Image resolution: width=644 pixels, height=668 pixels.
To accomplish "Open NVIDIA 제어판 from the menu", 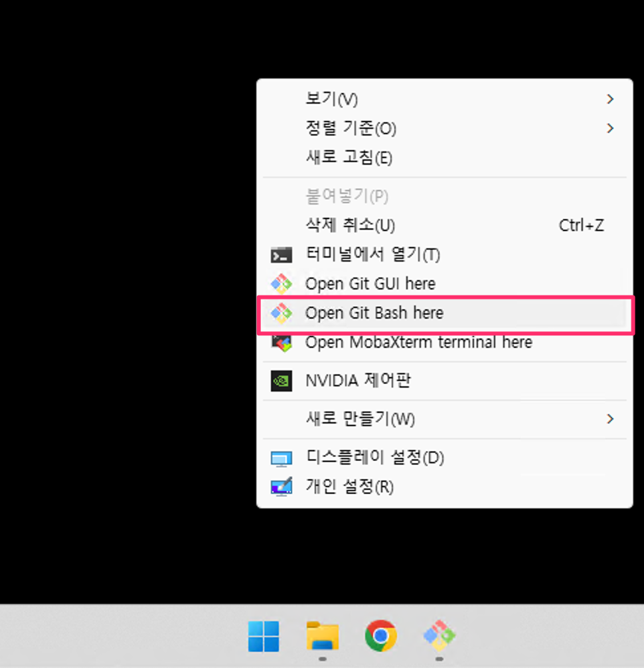I will [445, 380].
